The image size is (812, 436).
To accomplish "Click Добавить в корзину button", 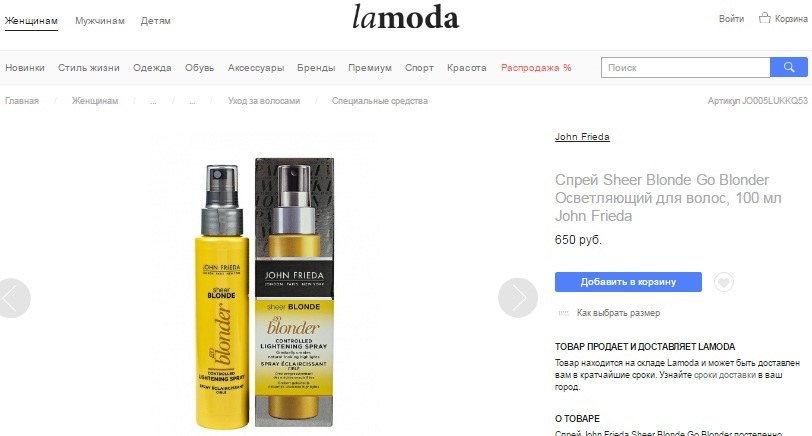I will tap(628, 282).
